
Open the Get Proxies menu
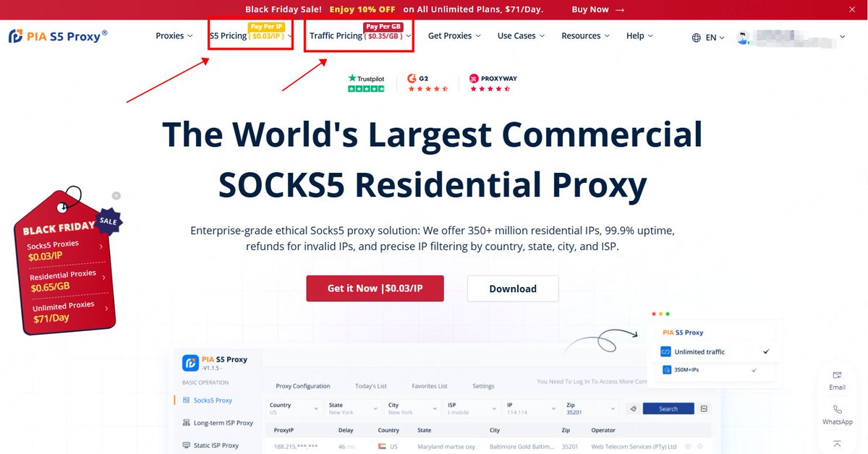pos(454,35)
